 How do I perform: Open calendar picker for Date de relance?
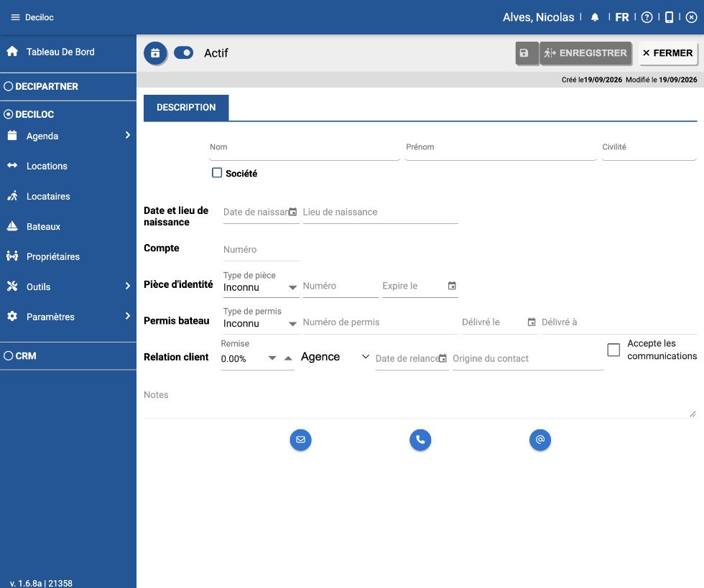tap(443, 358)
